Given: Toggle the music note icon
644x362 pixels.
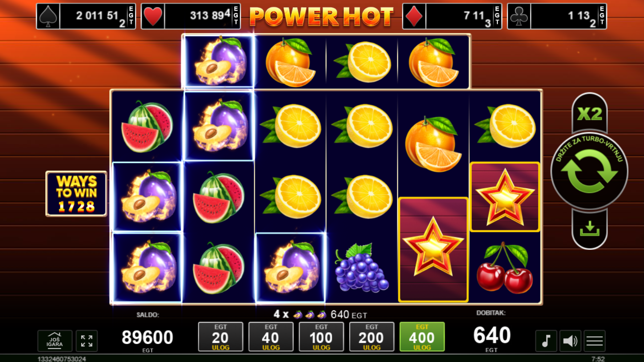Looking at the screenshot, I should [546, 341].
